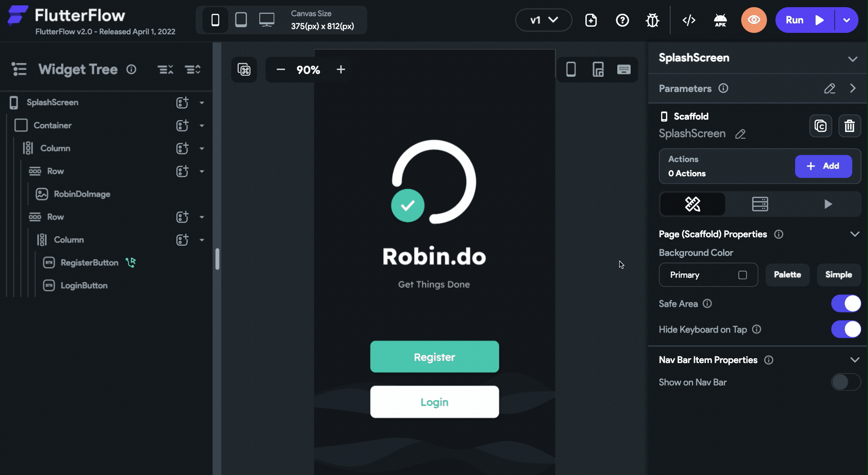Screen dimensions: 868x475
Task: Expand the RegisterButton tree item options
Action: pyautogui.click(x=202, y=263)
